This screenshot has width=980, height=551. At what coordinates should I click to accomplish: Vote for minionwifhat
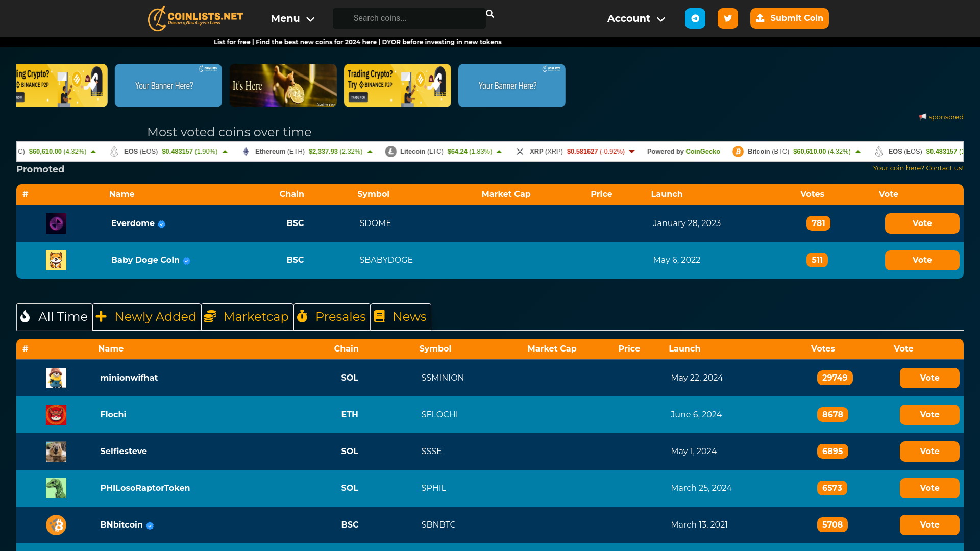(929, 378)
